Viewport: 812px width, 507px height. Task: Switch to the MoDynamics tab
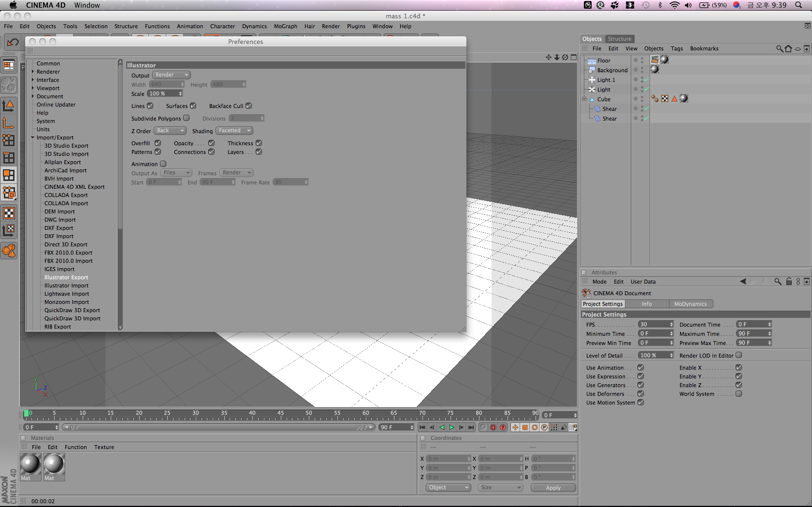(691, 304)
